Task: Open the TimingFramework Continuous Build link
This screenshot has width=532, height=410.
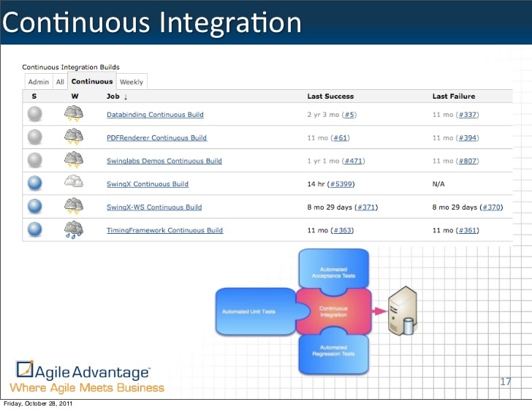Action: (164, 230)
